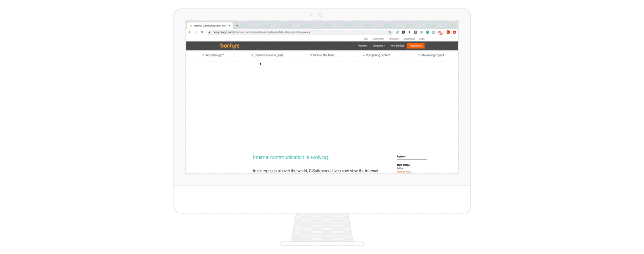Click the bonfyre logo
The height and width of the screenshot is (254, 644).
(230, 46)
